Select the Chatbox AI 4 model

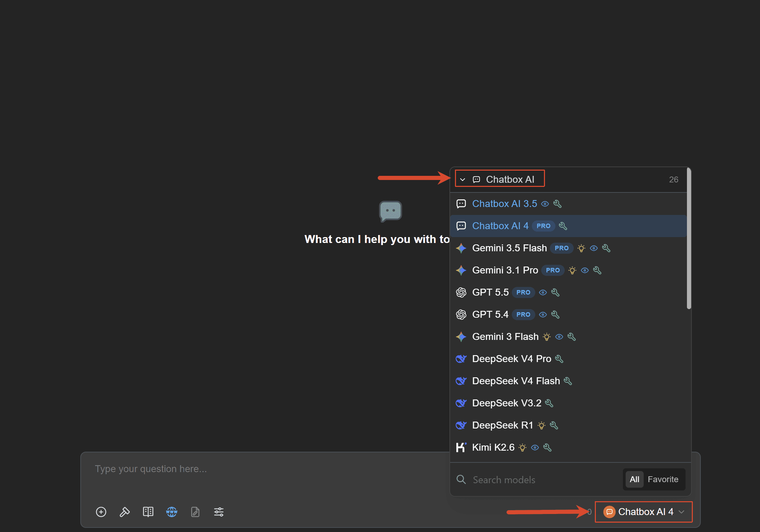tap(568, 226)
